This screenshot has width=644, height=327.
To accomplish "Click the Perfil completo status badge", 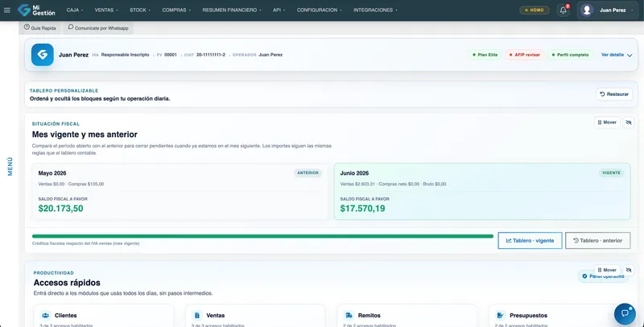I will 570,55.
